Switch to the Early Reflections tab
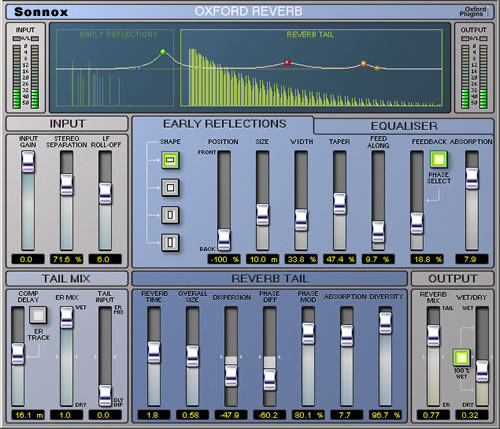The image size is (500, 429). pos(224,124)
